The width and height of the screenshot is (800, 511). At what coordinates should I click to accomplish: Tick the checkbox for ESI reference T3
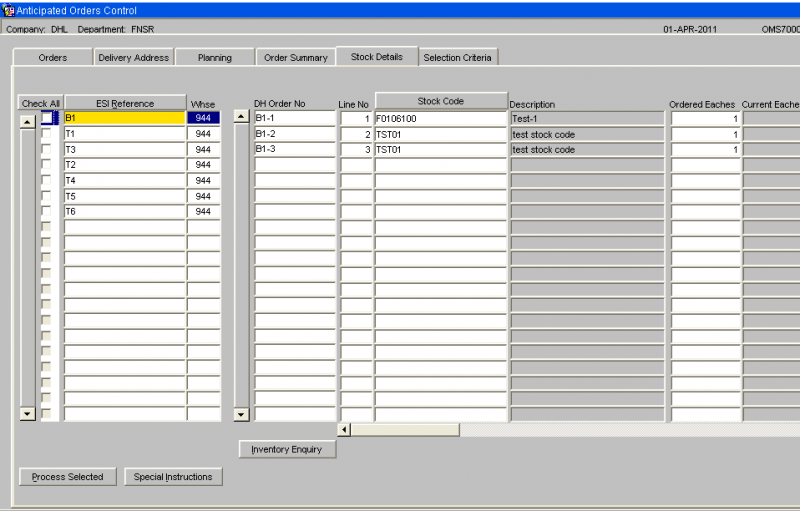coord(46,149)
